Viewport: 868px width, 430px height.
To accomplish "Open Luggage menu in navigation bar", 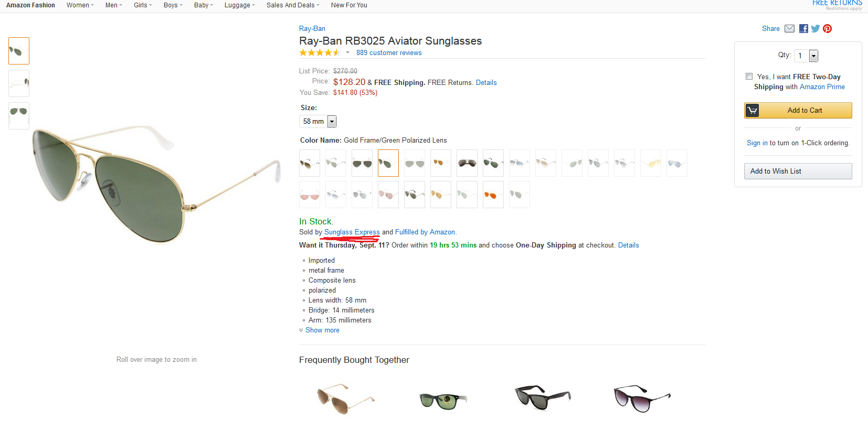I will pyautogui.click(x=239, y=5).
